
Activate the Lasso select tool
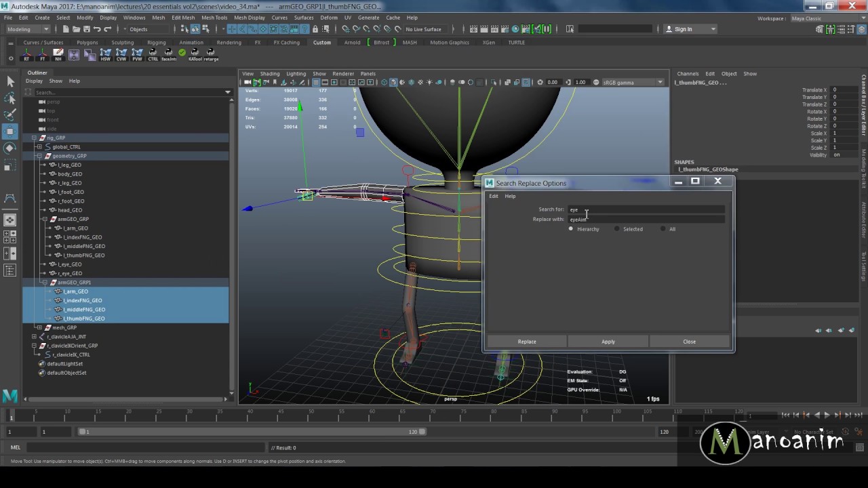coord(10,98)
